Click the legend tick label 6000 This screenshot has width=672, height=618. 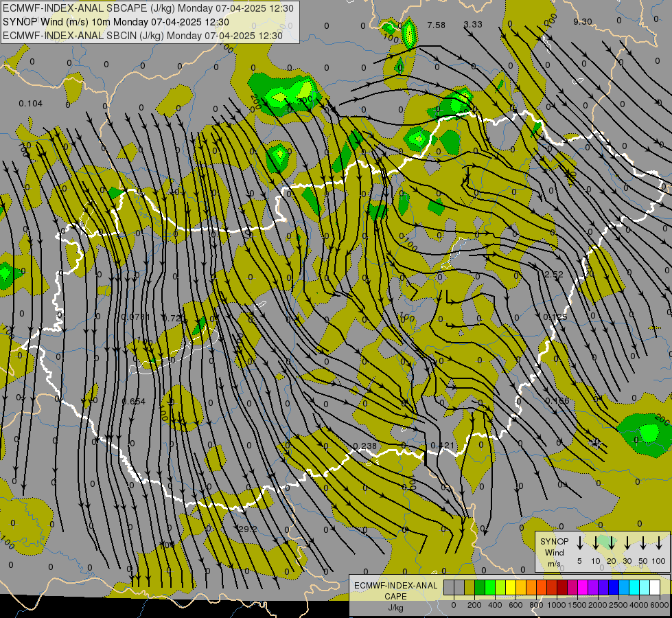click(660, 605)
